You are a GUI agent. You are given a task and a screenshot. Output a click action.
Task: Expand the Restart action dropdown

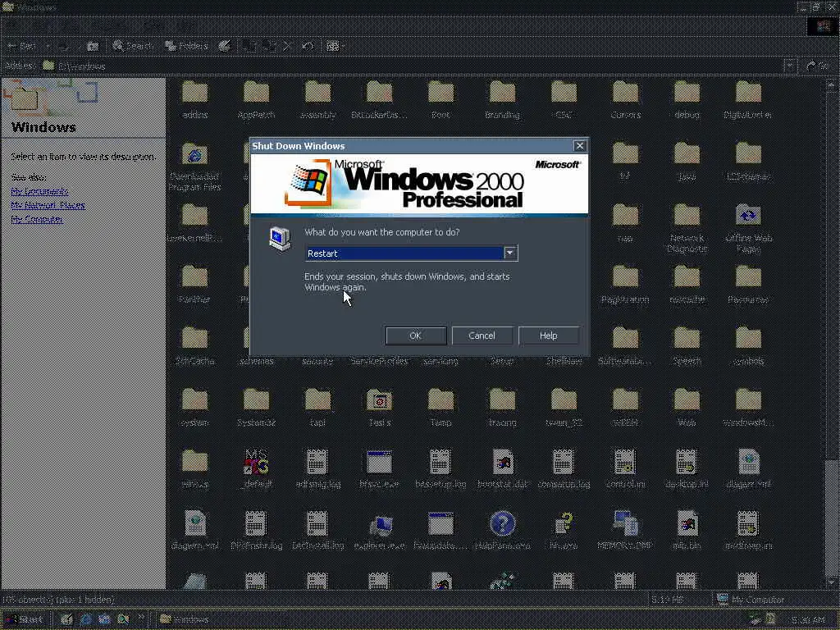510,253
